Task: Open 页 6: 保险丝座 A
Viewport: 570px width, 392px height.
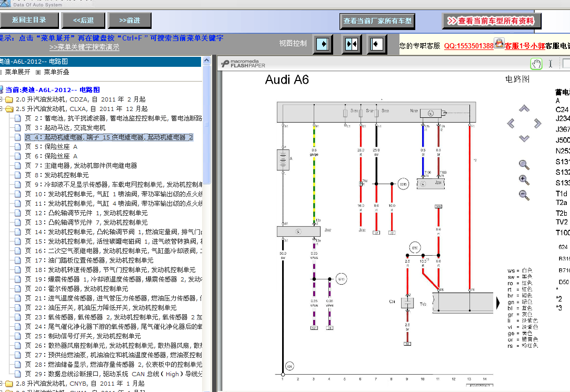Action: [51, 156]
